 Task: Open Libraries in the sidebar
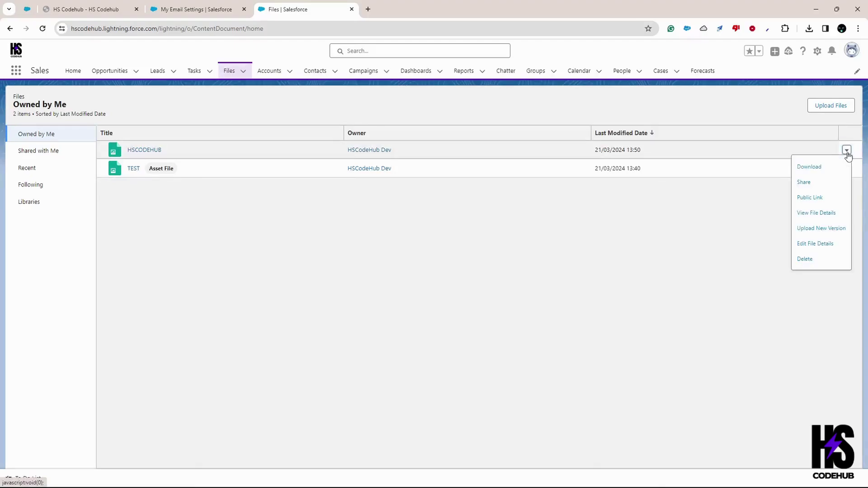pos(29,202)
